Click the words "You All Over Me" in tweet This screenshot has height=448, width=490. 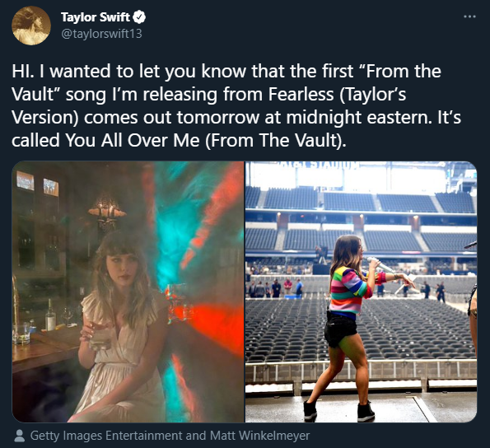coord(133,140)
